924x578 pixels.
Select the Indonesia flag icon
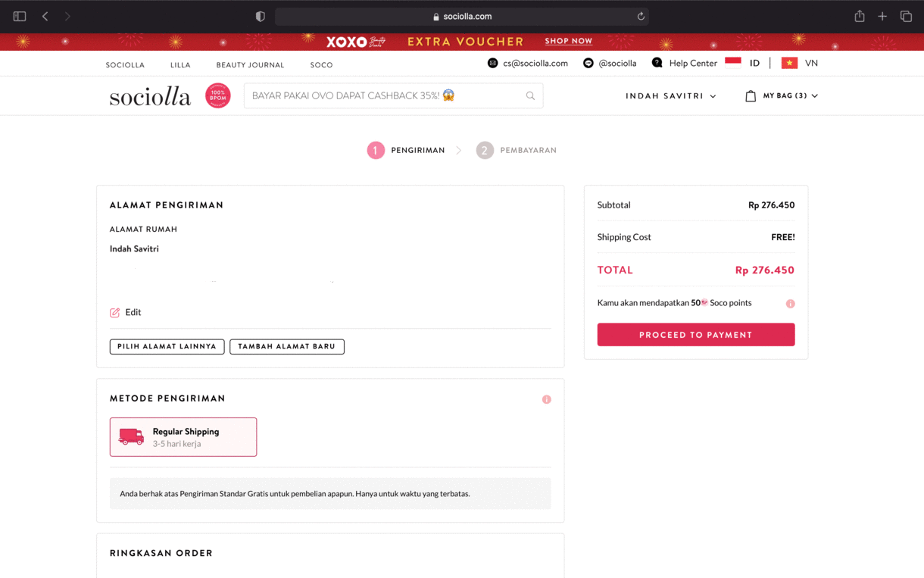[733, 63]
